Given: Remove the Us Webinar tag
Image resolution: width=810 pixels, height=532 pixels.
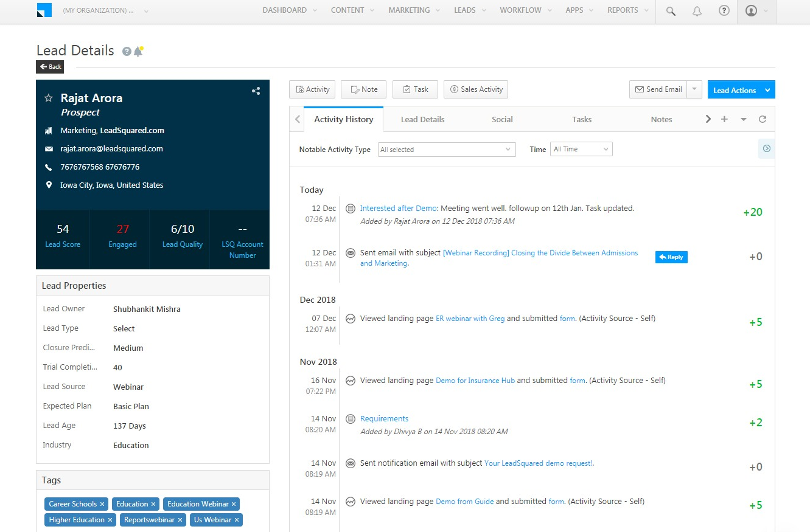Looking at the screenshot, I should coord(237,520).
